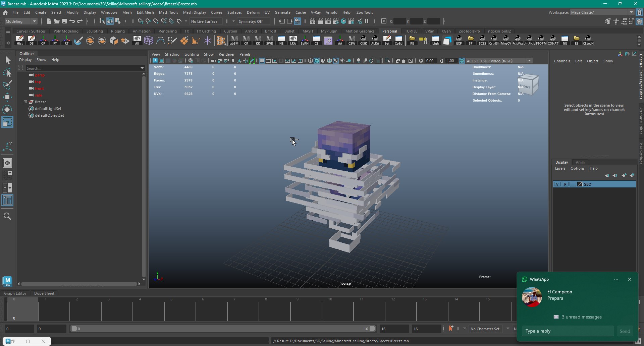Open the Zoo Tools menu
Image resolution: width=644 pixels, height=346 pixels.
(365, 12)
